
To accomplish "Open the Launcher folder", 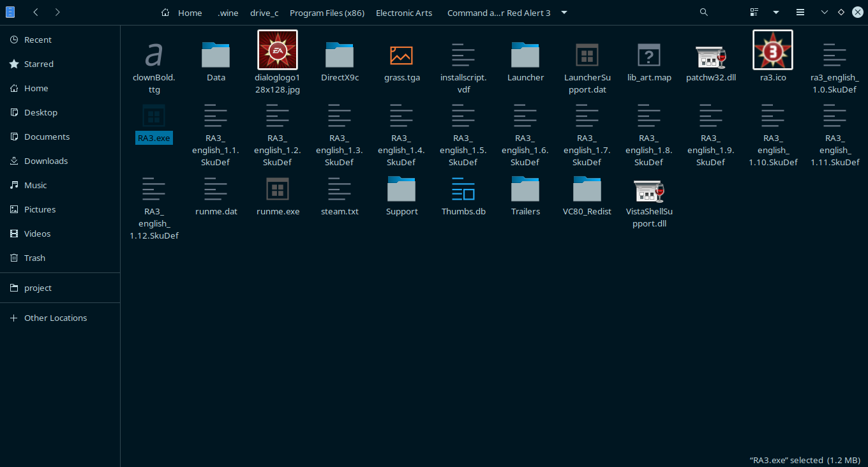I will point(525,55).
